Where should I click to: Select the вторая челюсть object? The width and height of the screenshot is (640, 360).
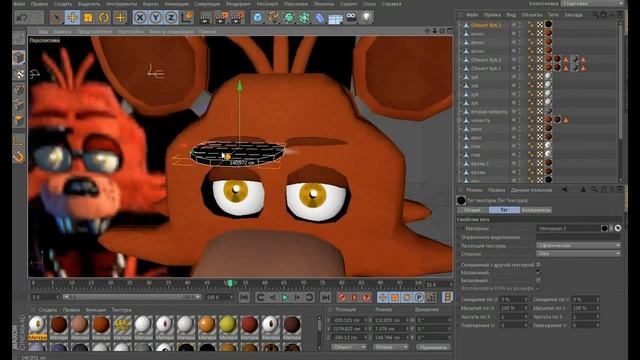489,111
